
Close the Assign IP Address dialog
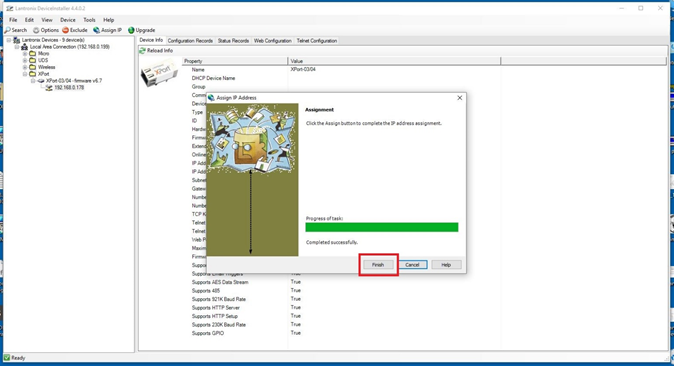460,98
